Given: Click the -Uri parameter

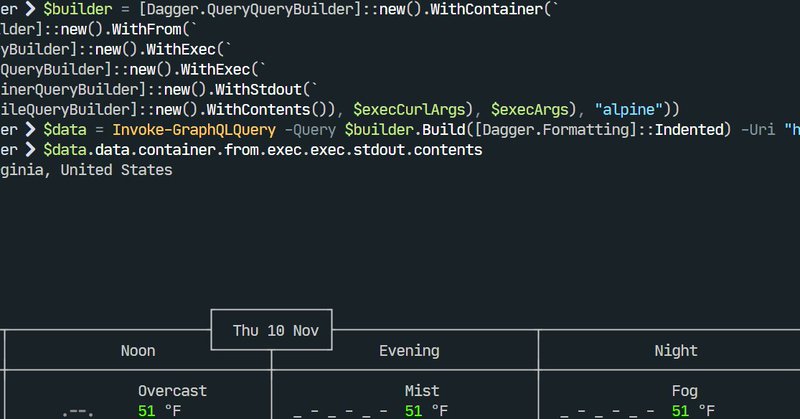Looking at the screenshot, I should 757,130.
